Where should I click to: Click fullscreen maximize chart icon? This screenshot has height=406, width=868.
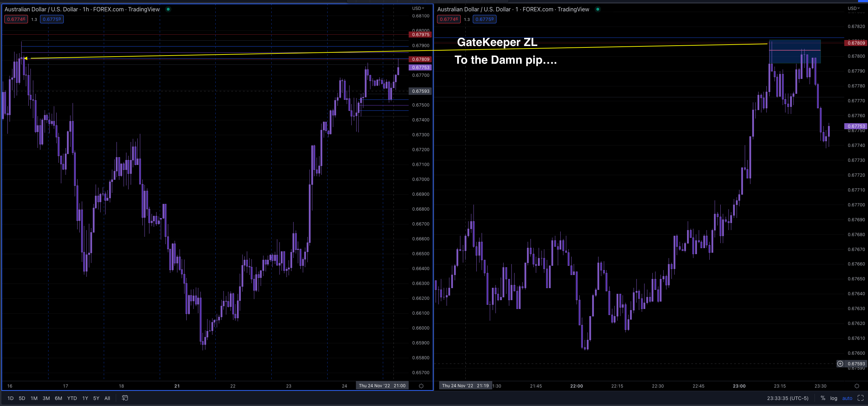click(x=861, y=398)
